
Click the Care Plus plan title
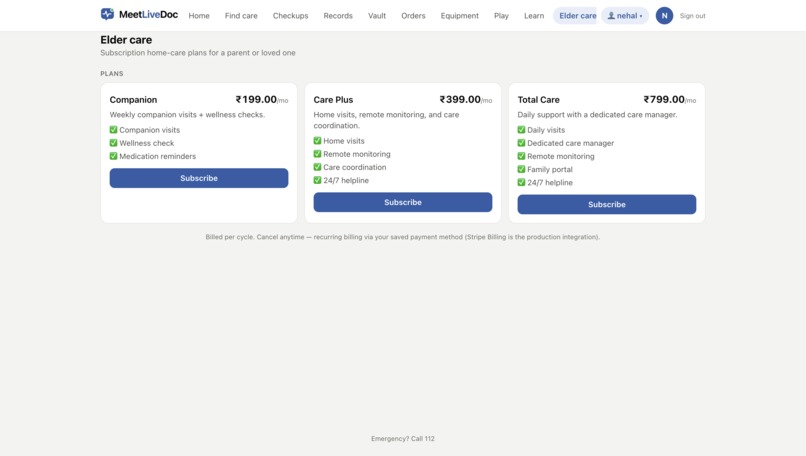click(333, 100)
